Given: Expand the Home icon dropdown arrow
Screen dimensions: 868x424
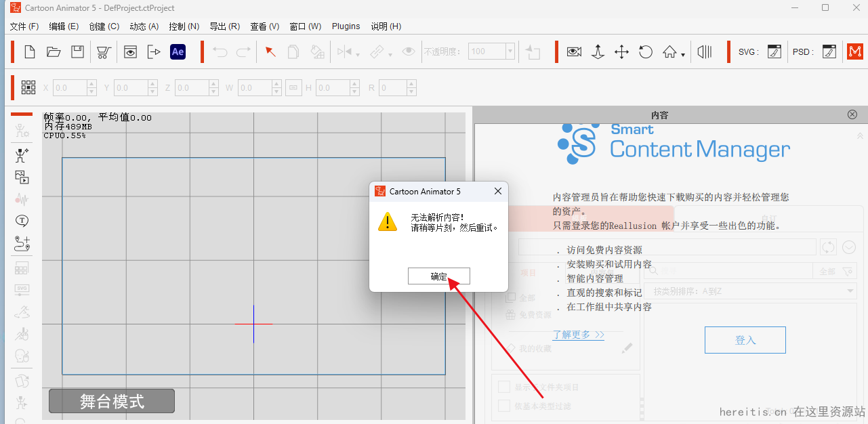Looking at the screenshot, I should tap(683, 54).
